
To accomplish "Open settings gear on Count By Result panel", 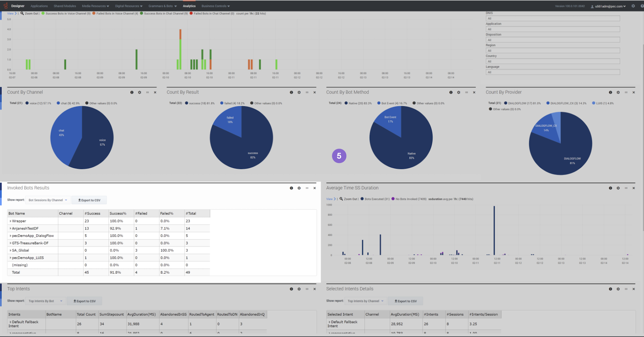I will (299, 92).
